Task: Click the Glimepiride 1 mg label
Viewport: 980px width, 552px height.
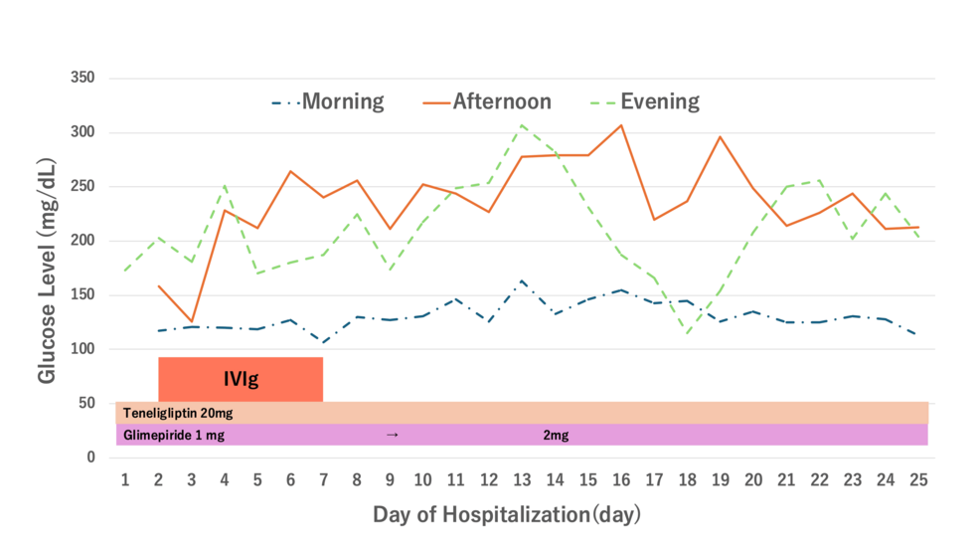Action: pos(174,435)
